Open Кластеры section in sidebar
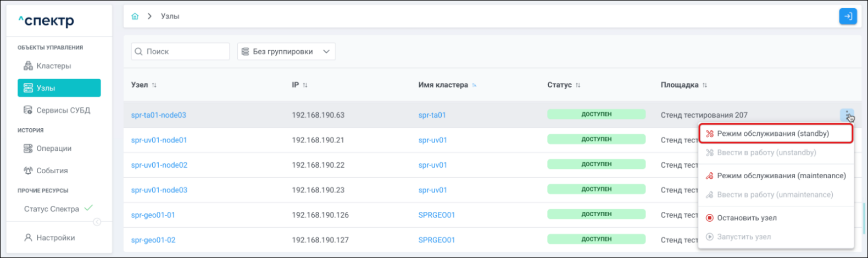 (53, 66)
